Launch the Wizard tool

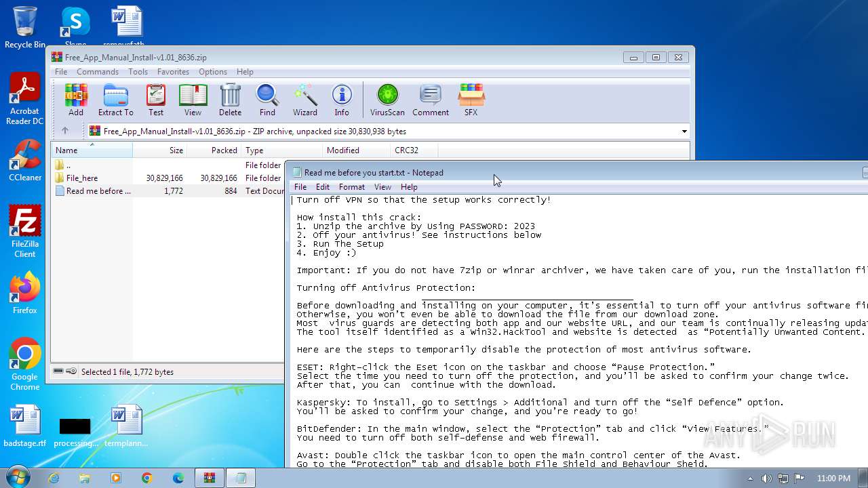click(x=305, y=100)
